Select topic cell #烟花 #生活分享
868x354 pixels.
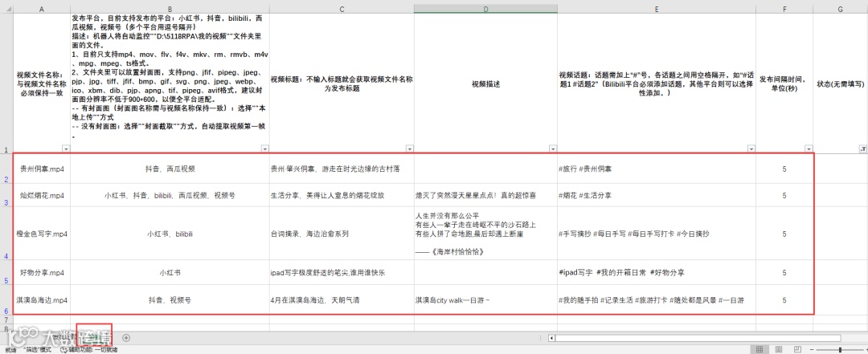click(657, 195)
